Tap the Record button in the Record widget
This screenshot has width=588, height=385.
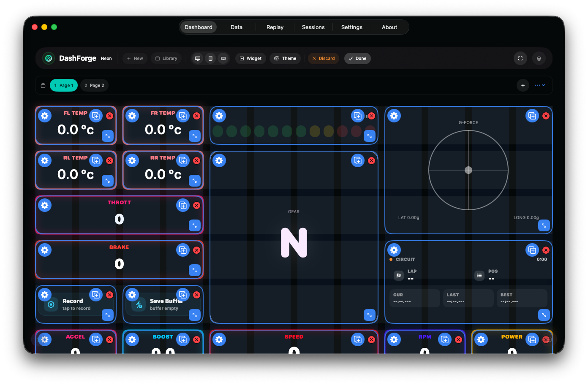[51, 304]
